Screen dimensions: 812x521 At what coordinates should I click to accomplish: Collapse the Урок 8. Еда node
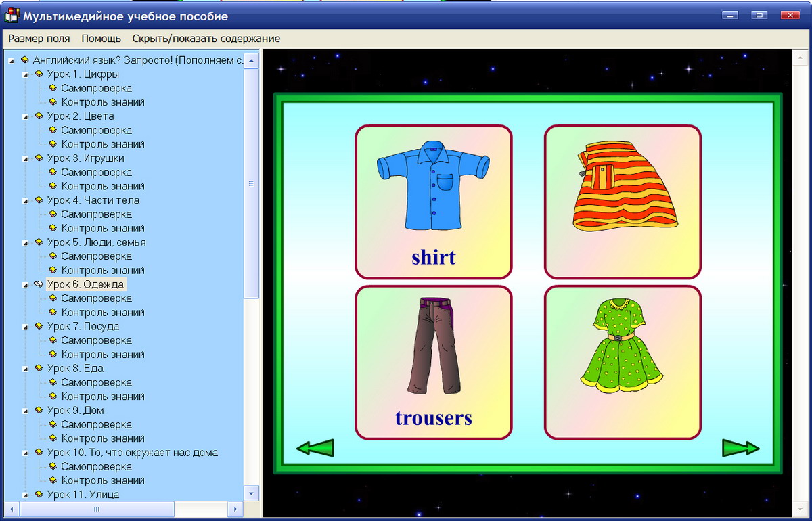click(25, 369)
